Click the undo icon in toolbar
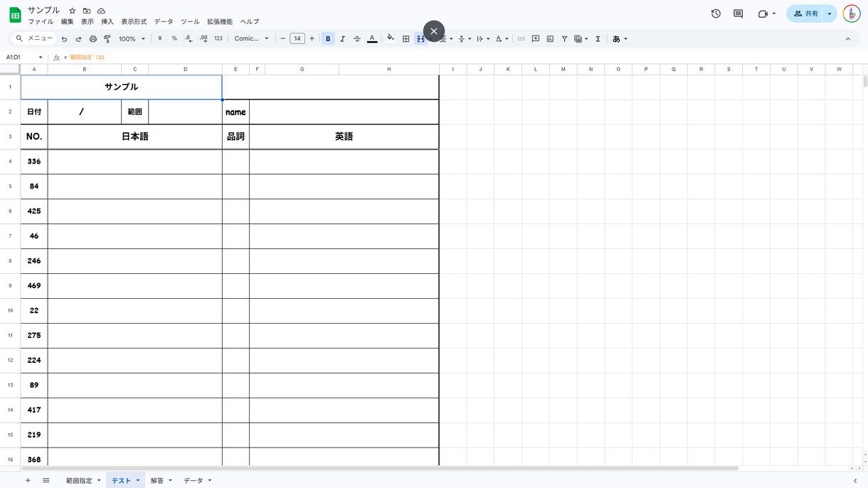868x488 pixels. point(64,39)
